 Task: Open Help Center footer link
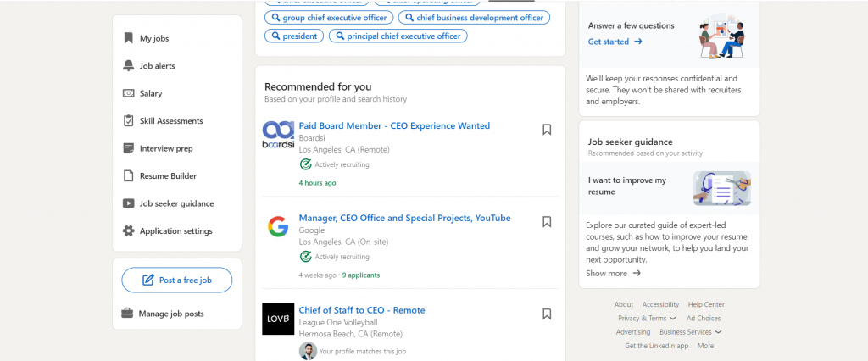point(706,304)
